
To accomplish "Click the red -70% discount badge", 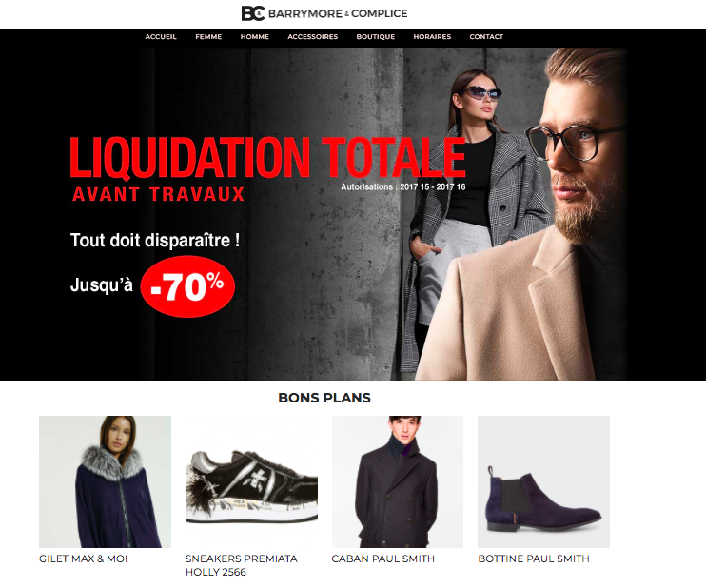I will [187, 286].
